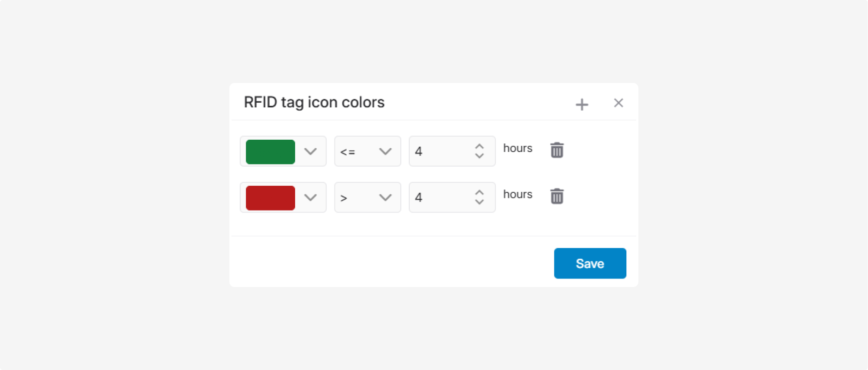This screenshot has height=370, width=868.
Task: Add a new color rule with plus icon
Action: pyautogui.click(x=582, y=104)
